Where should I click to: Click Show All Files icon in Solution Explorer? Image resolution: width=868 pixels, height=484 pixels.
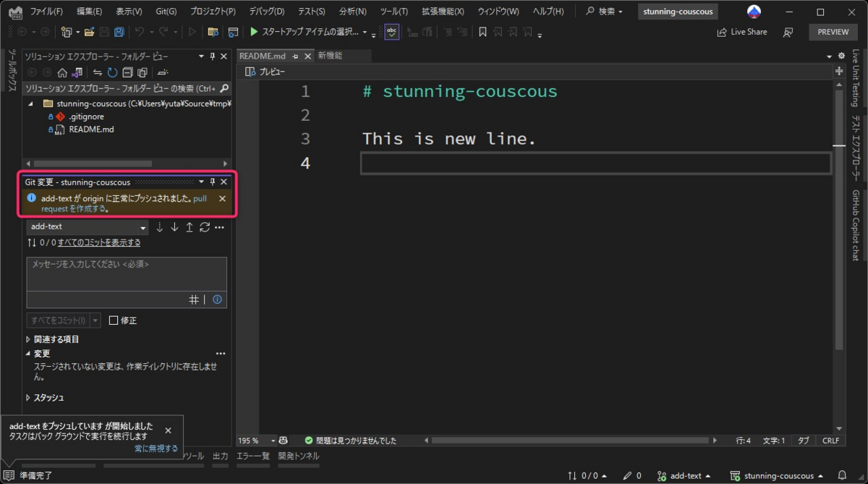coord(142,72)
